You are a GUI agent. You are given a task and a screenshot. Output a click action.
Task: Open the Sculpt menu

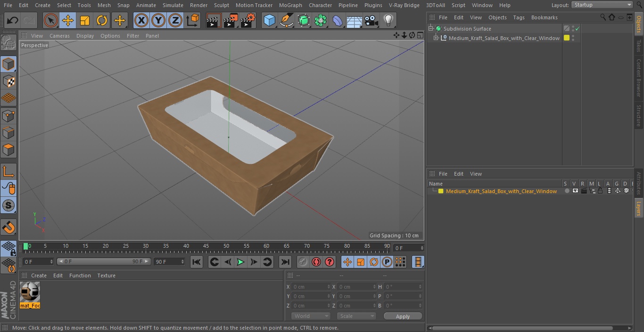coord(221,5)
